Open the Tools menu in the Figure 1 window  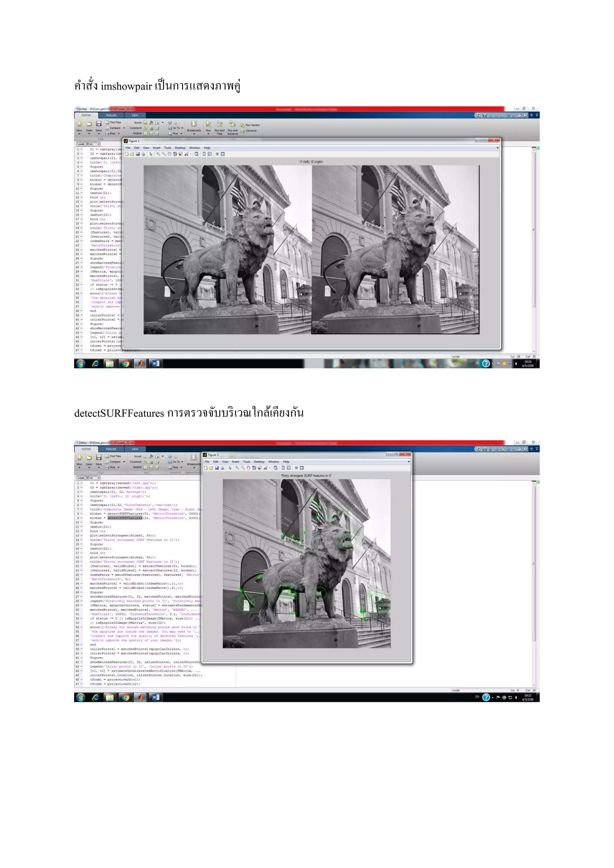[x=168, y=148]
